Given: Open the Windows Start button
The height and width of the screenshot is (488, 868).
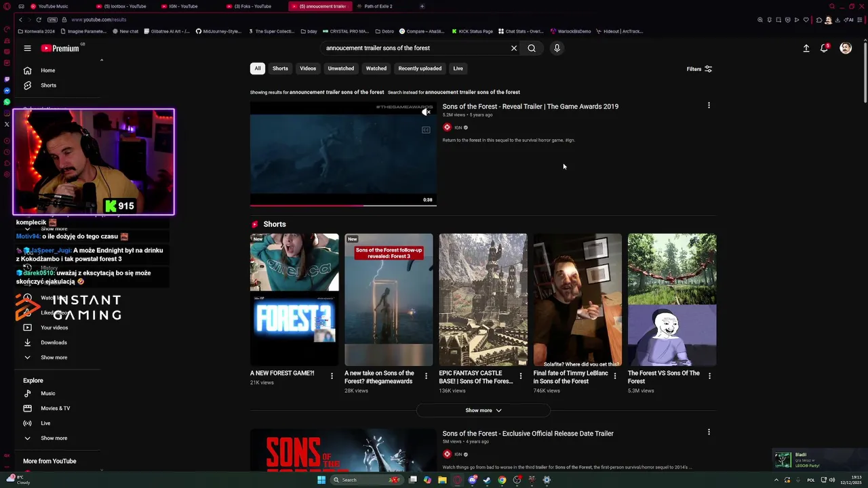Looking at the screenshot, I should (x=321, y=480).
